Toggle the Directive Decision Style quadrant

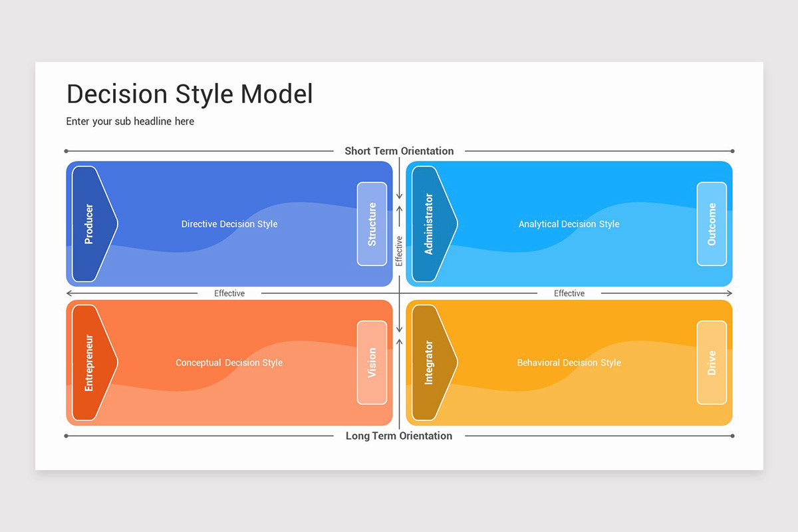click(229, 224)
